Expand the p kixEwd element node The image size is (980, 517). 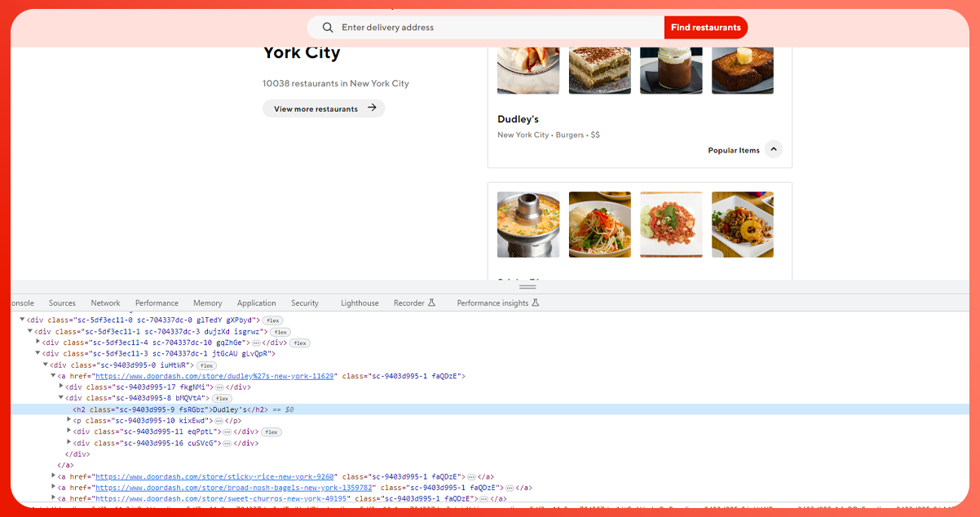(68, 421)
